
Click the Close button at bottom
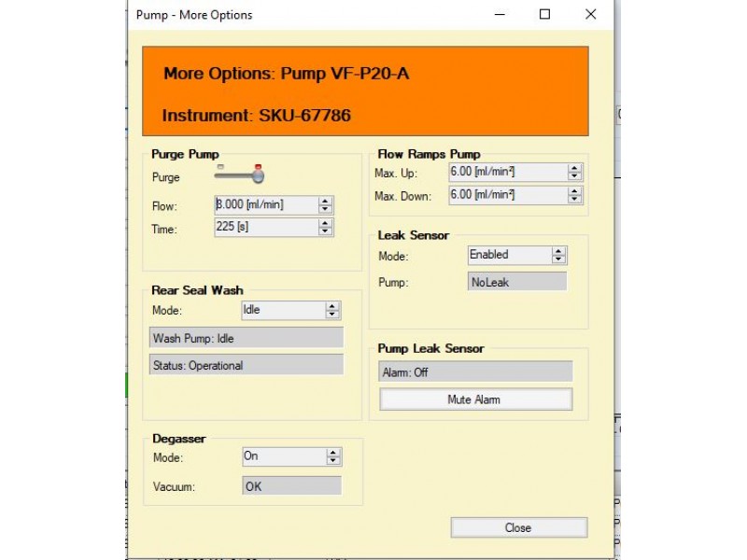519,527
